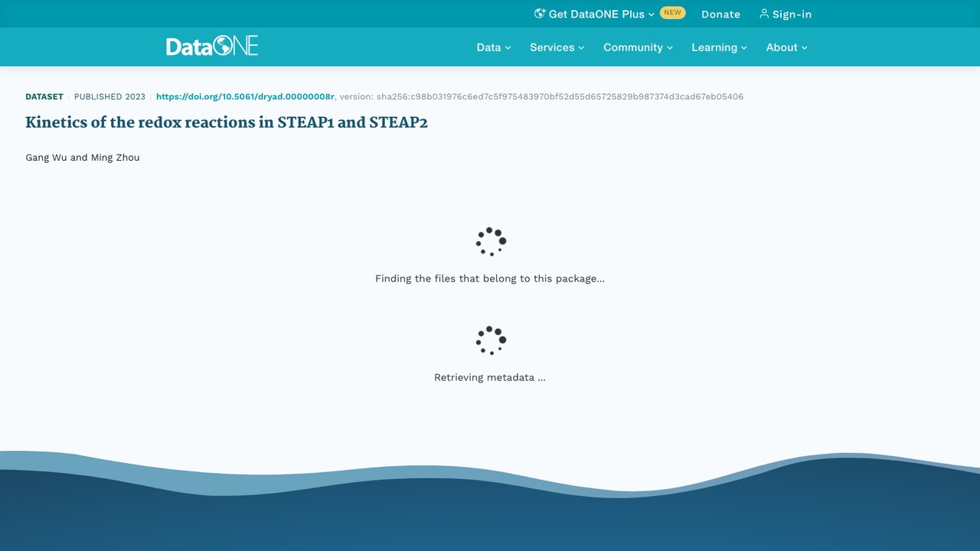Image resolution: width=980 pixels, height=551 pixels.
Task: Click the 'Retrieving metadata ...' text
Action: pyautogui.click(x=490, y=377)
